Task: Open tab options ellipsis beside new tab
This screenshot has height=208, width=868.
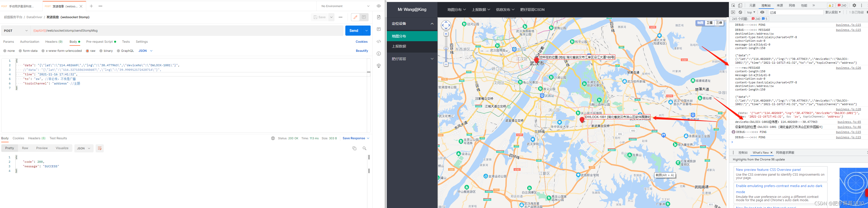Action: click(x=100, y=6)
